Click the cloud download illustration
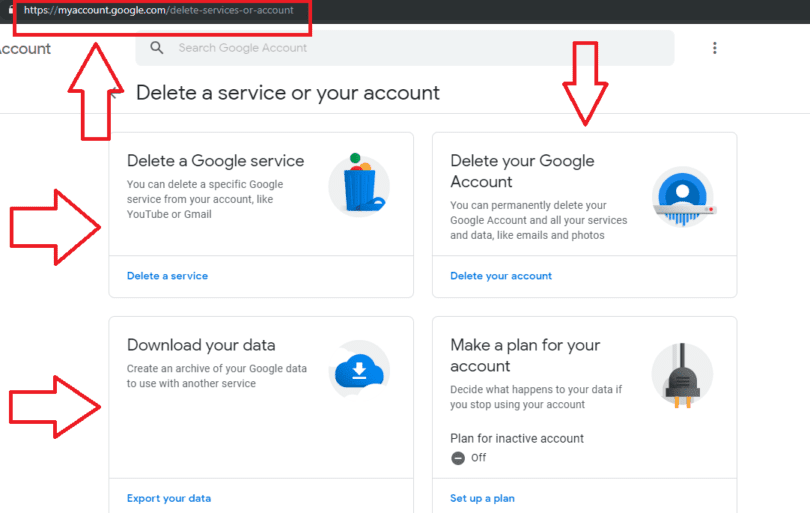Screen dimensions: 810x513 coord(360,370)
